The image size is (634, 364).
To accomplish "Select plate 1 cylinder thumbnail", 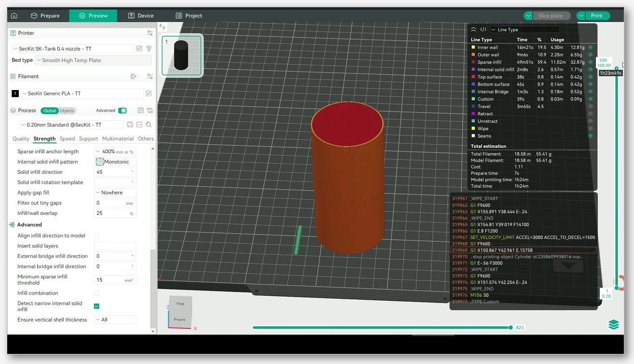I will (x=182, y=55).
